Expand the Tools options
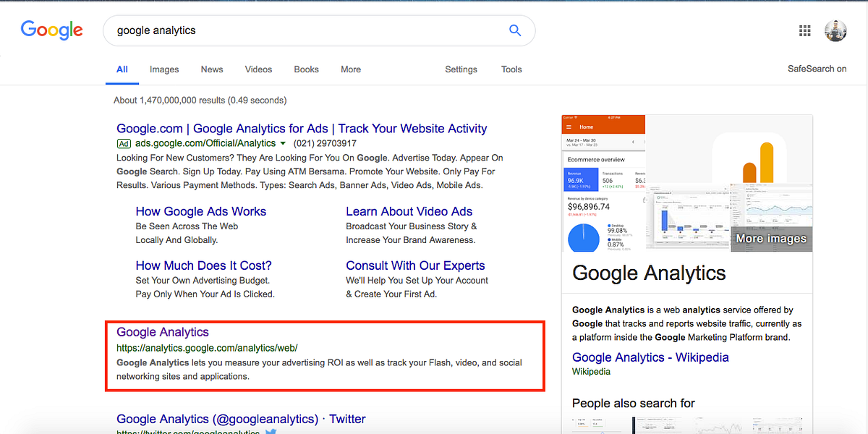This screenshot has width=868, height=434. pos(511,69)
